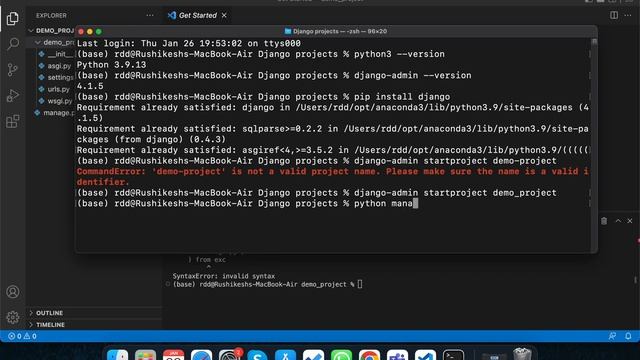The width and height of the screenshot is (640, 360).
Task: Open Google Chrome from the Dock
Action: click(x=369, y=355)
